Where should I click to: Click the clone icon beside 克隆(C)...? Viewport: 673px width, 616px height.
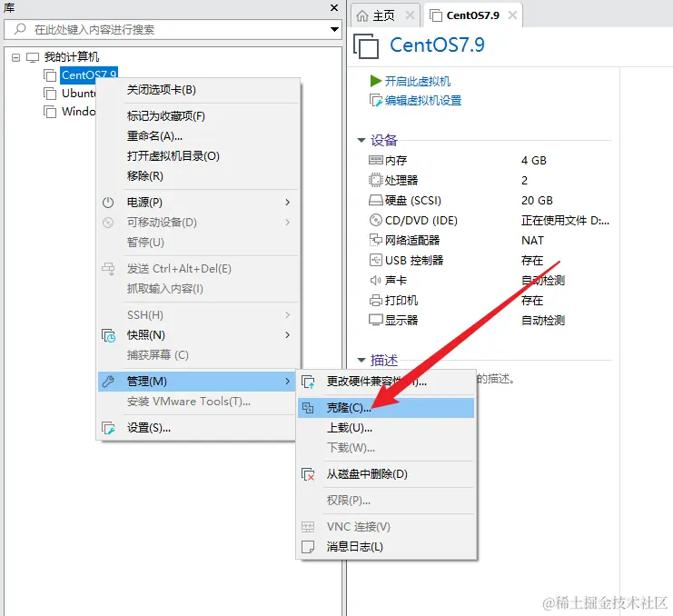(308, 408)
